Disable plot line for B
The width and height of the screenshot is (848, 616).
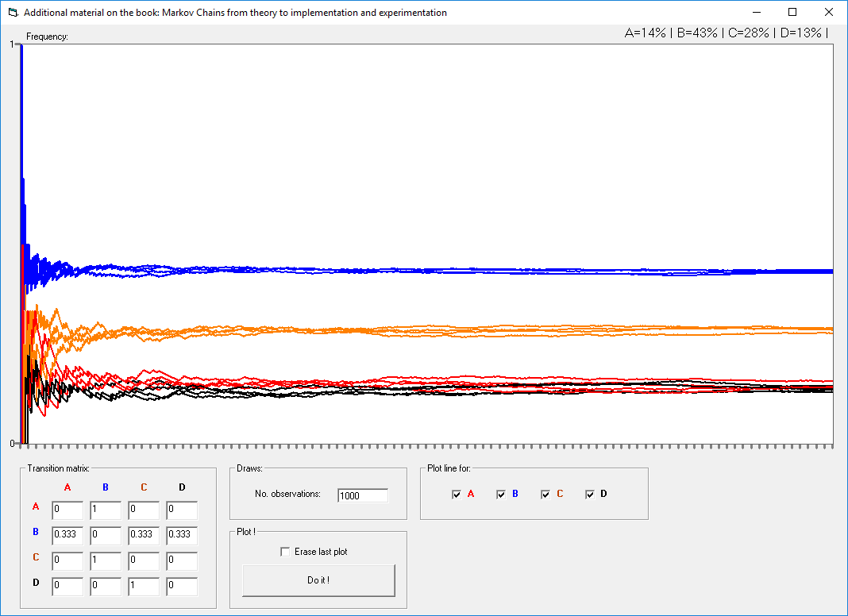coord(501,494)
